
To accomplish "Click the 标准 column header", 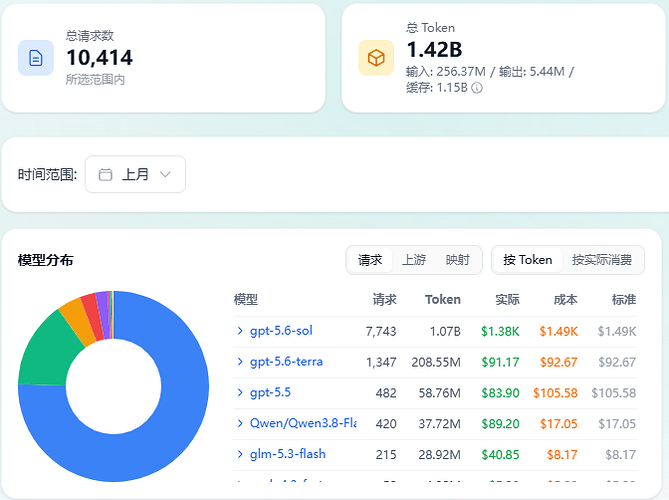I will (624, 299).
